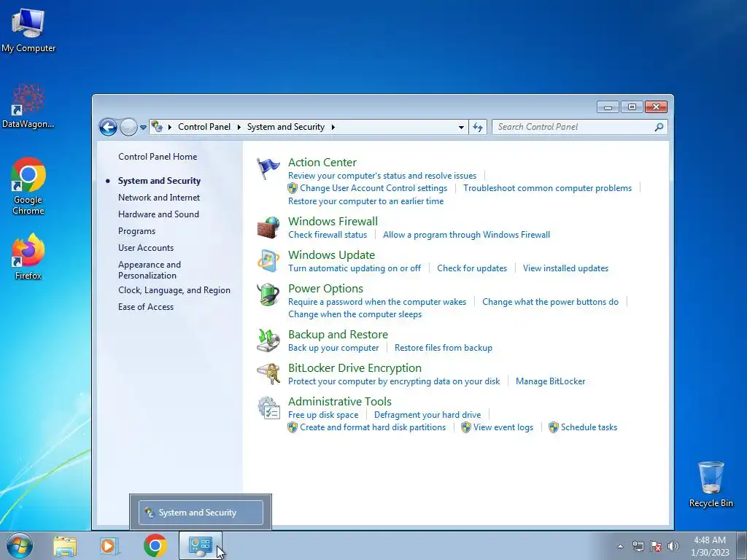Select Programs category
The image size is (747, 560).
[x=136, y=231]
